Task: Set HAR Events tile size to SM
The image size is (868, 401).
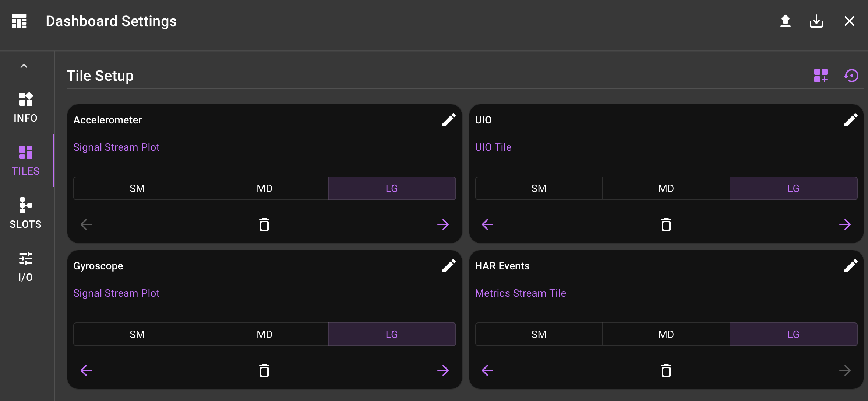Action: coord(539,334)
